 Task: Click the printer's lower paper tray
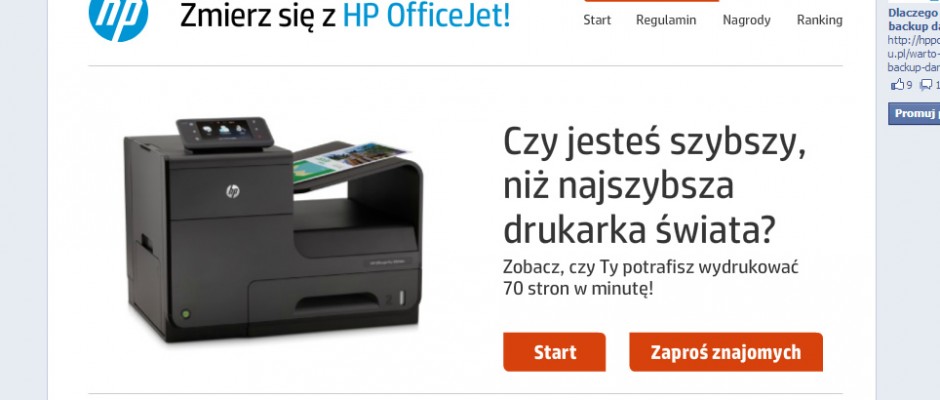pos(334,297)
